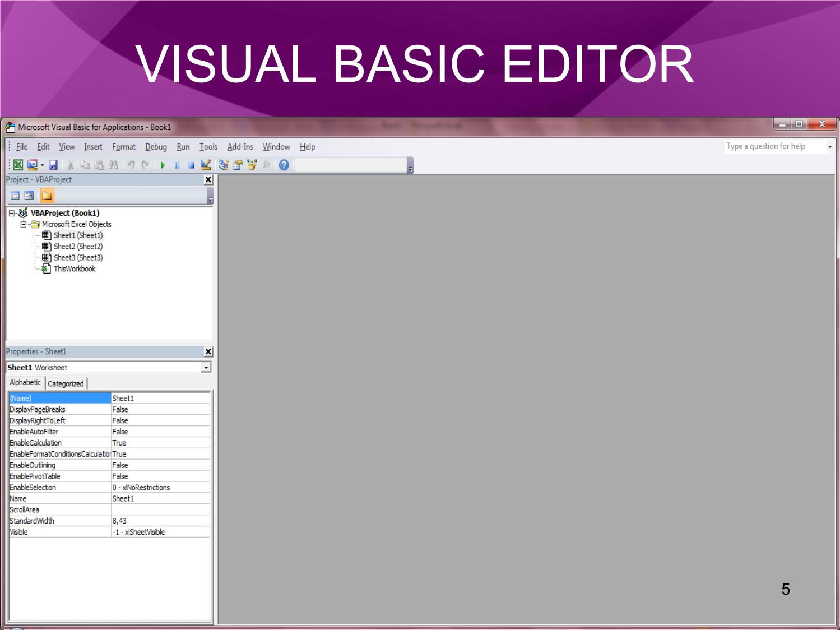
Task: Click the View Object icon in Project pane
Action: tap(29, 196)
